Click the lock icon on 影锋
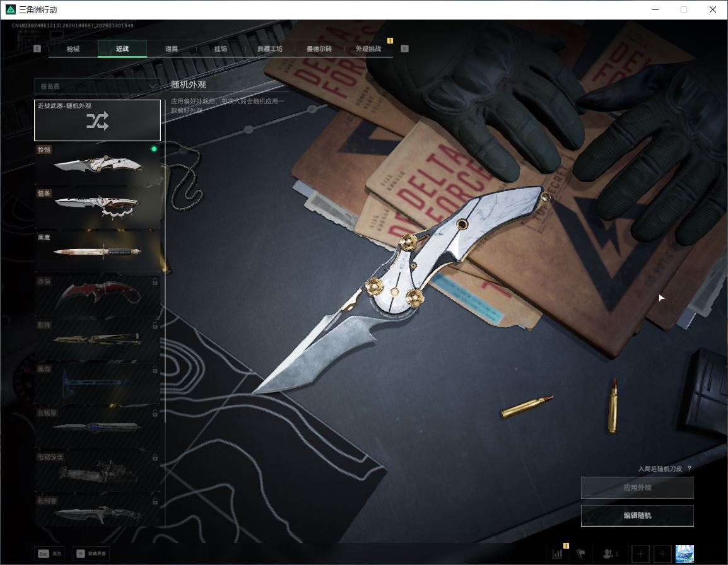Image resolution: width=728 pixels, height=565 pixels. click(x=155, y=325)
